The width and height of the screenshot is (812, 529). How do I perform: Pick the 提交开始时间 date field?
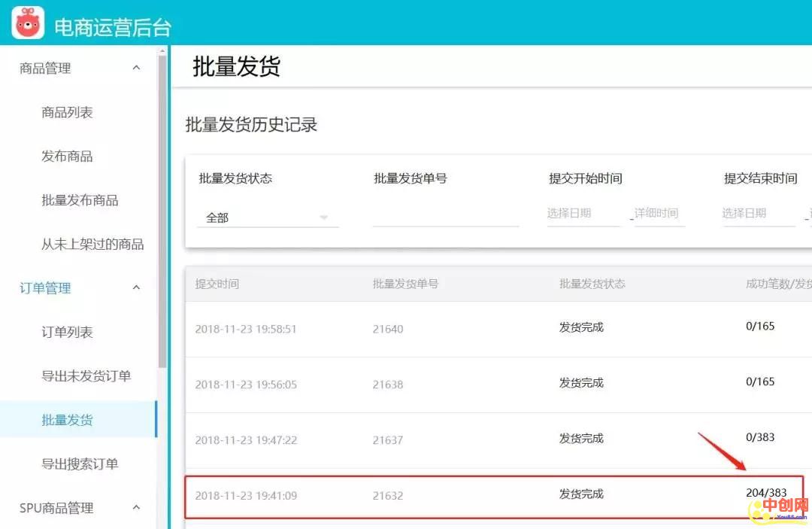tap(583, 214)
